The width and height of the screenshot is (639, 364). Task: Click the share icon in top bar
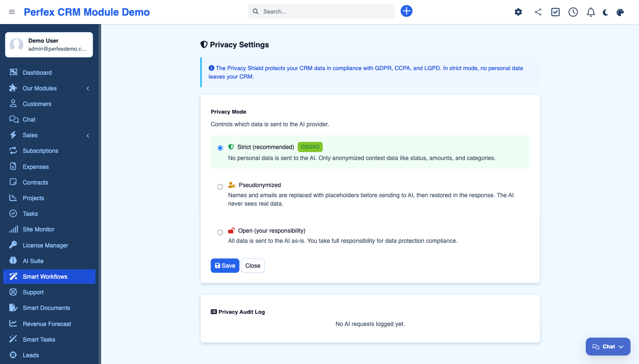click(538, 12)
